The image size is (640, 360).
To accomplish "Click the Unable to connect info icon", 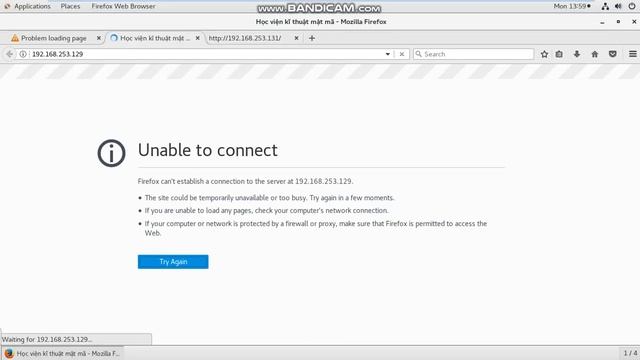I will [x=111, y=153].
